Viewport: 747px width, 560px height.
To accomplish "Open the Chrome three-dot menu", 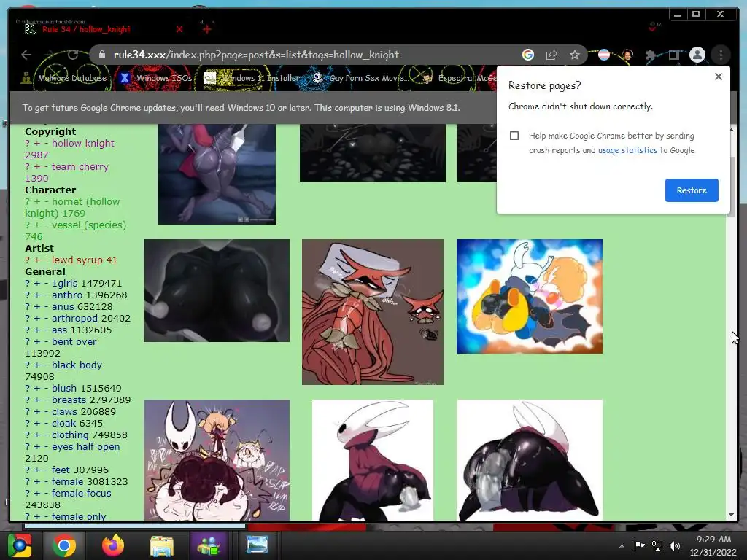I will [721, 55].
